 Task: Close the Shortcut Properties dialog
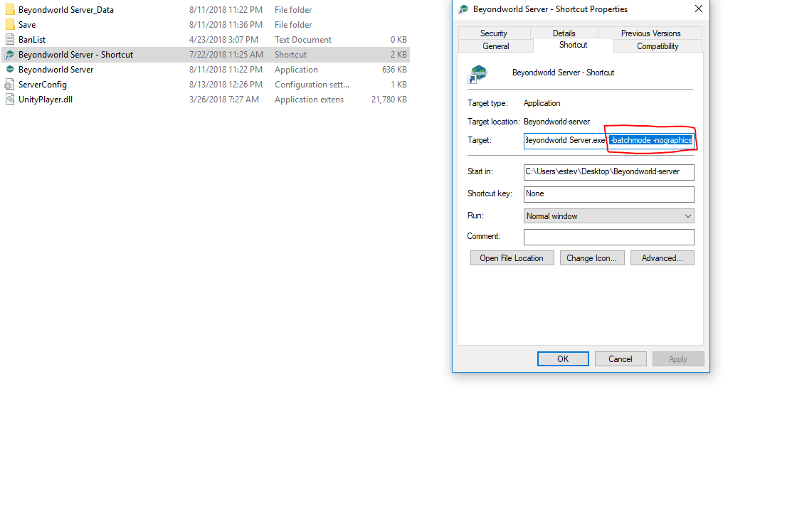(699, 9)
